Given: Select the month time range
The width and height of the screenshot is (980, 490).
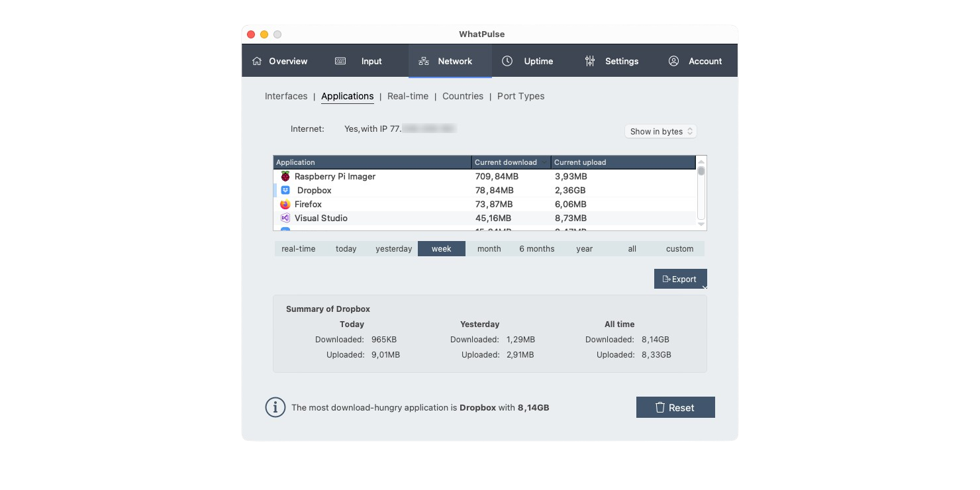Looking at the screenshot, I should point(489,249).
